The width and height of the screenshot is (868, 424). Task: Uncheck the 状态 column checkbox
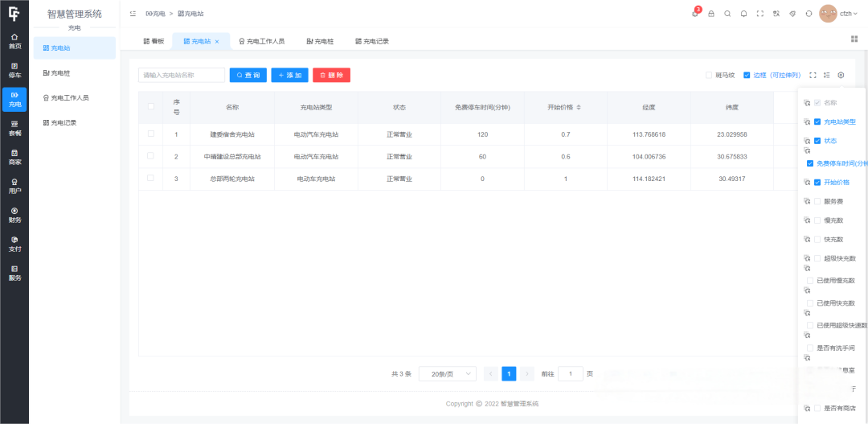tap(817, 141)
